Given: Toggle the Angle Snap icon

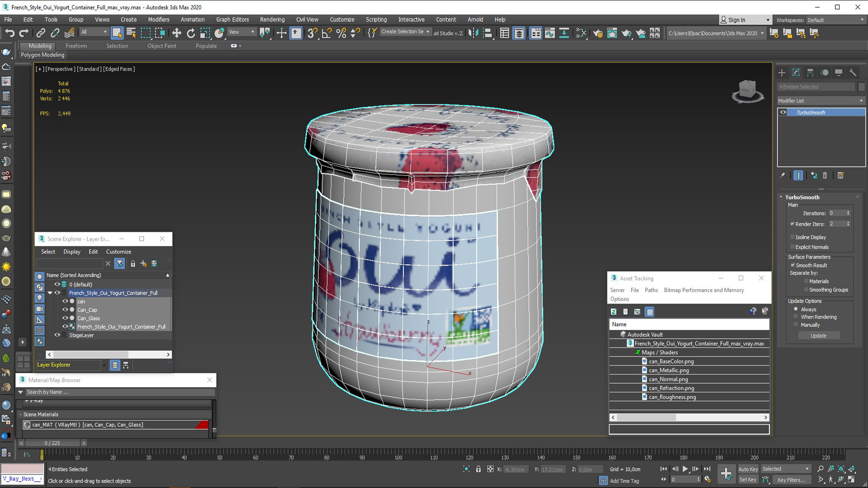Looking at the screenshot, I should 326,33.
